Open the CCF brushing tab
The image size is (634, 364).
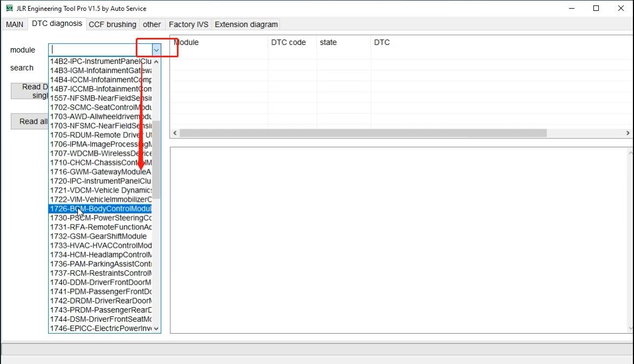(x=113, y=25)
